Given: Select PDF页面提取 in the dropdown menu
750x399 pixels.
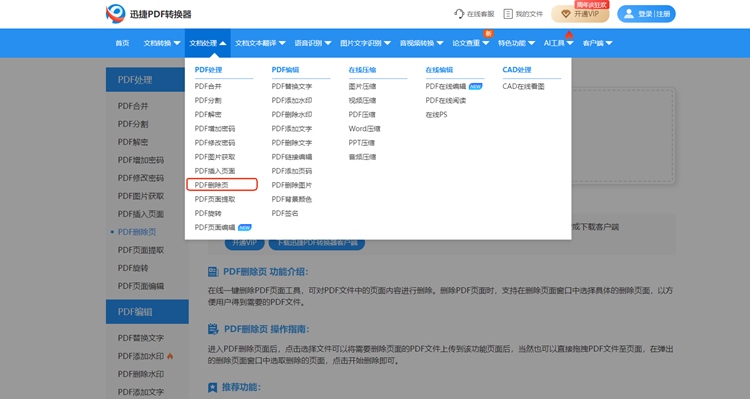Looking at the screenshot, I should click(215, 200).
